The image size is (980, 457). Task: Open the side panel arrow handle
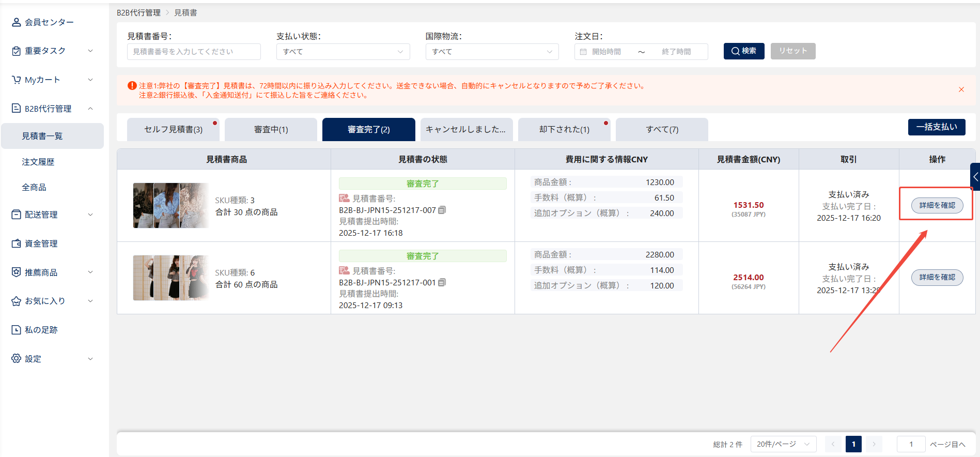tap(975, 177)
